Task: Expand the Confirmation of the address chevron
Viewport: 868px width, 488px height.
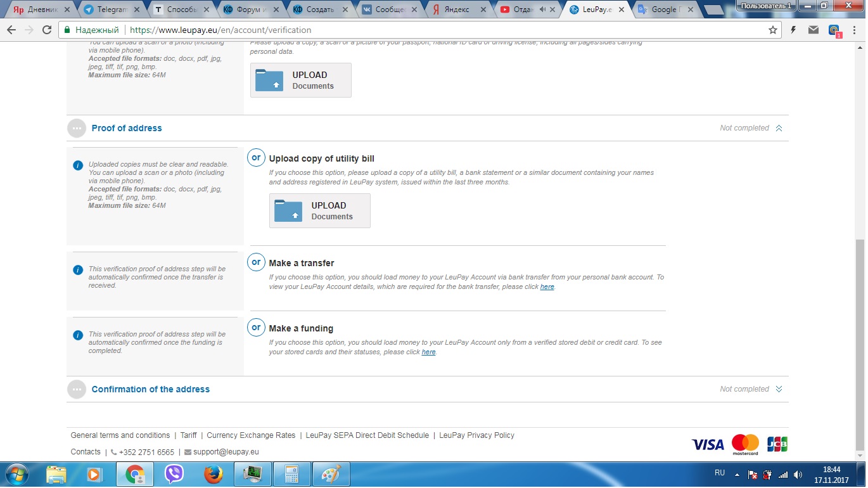Action: point(779,389)
